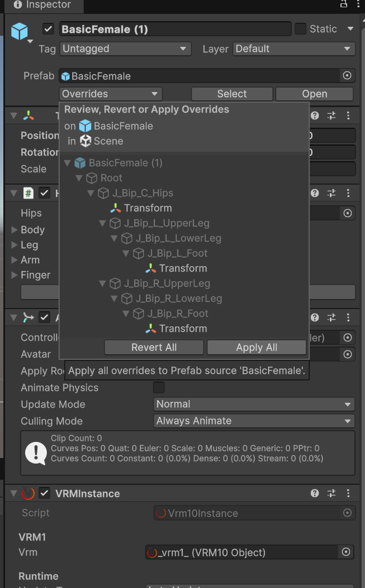Toggle the Inspector lock icon
Viewport: 365px width, 588px height.
pyautogui.click(x=344, y=4)
